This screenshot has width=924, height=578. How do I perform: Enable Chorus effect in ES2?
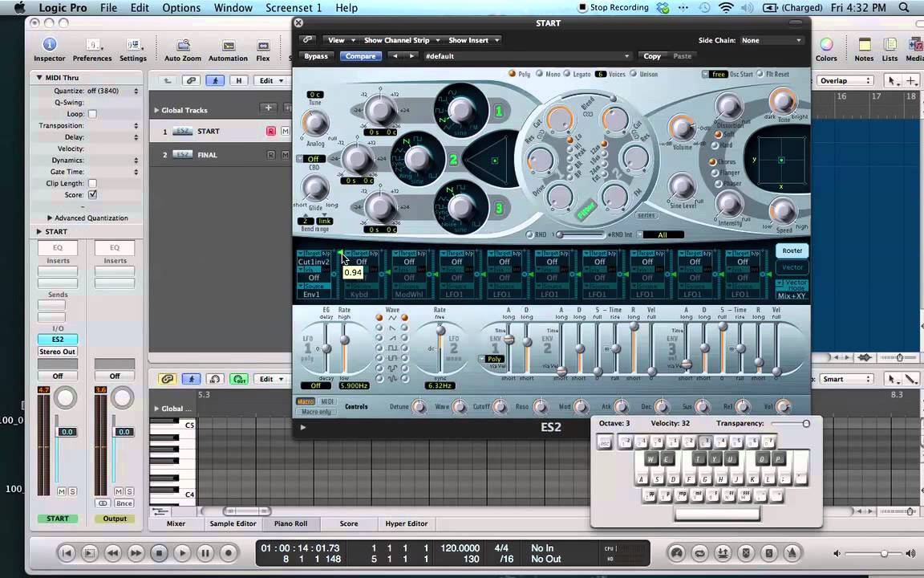[x=712, y=161]
